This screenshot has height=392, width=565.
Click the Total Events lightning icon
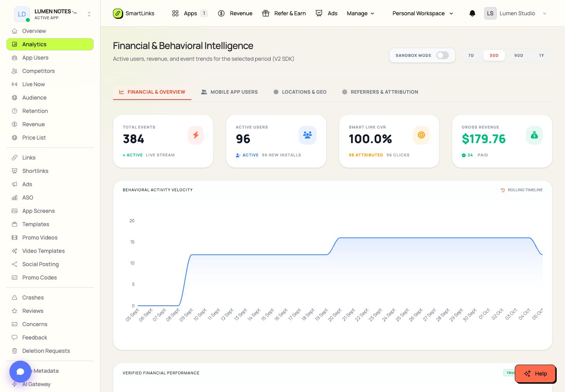tap(196, 135)
